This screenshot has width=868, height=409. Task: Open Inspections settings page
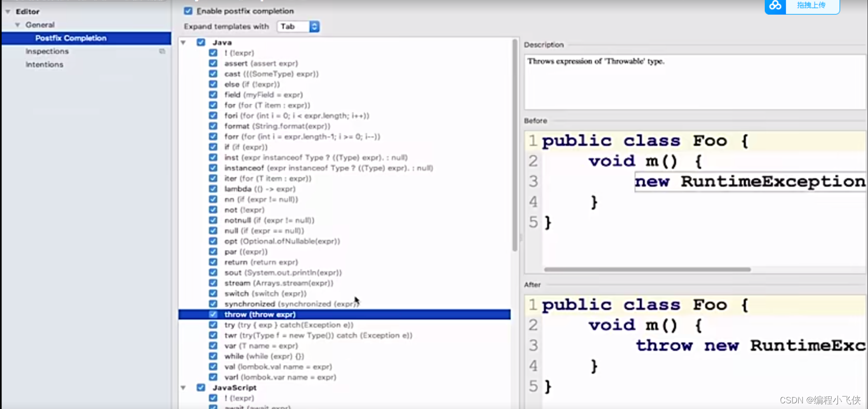(47, 51)
